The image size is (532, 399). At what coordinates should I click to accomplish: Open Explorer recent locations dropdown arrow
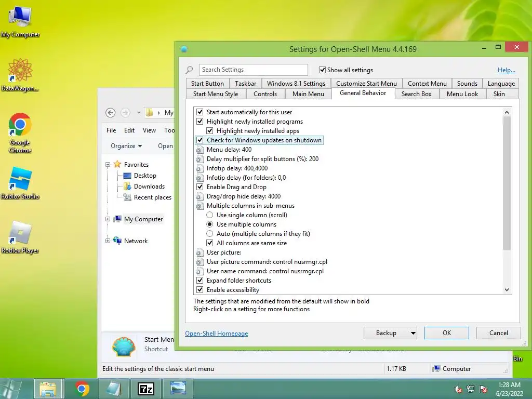[139, 113]
